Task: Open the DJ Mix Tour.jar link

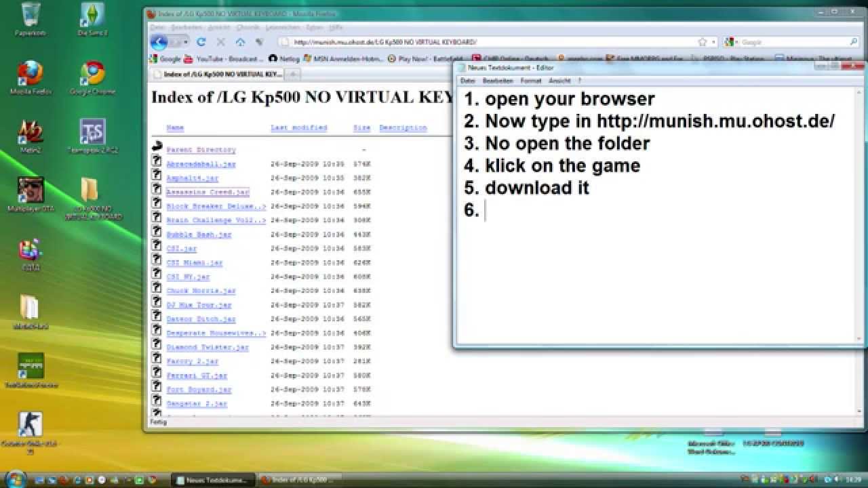Action: pos(199,305)
